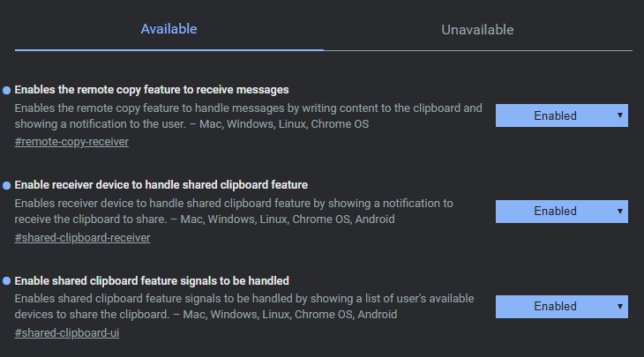Click 'Enable receiver device to handle shared clipboard' heading

point(161,185)
